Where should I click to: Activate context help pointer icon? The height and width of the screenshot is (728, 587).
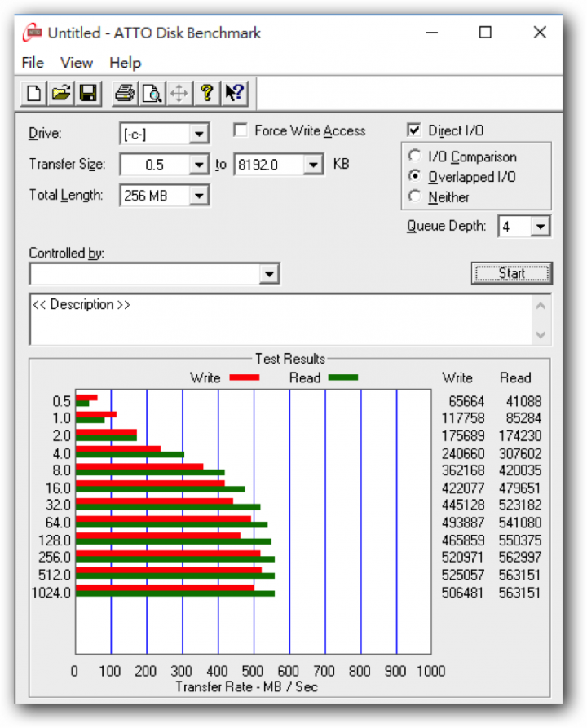coord(234,93)
